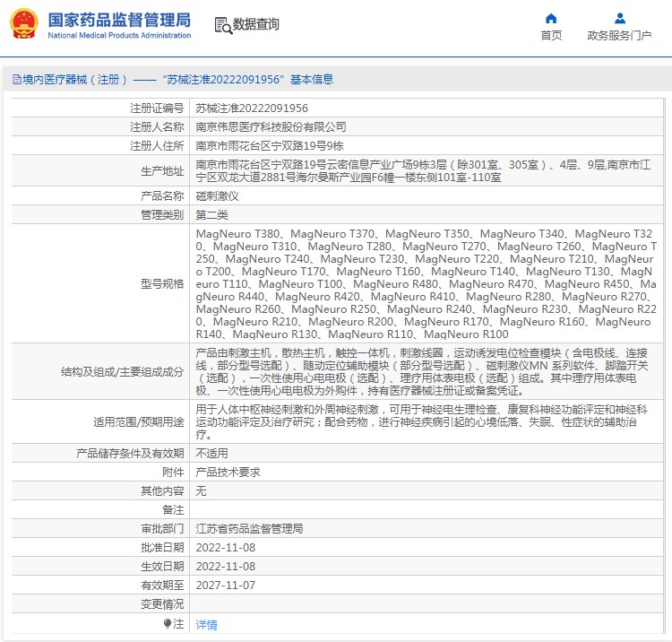Click the 备注 row label

click(x=173, y=510)
